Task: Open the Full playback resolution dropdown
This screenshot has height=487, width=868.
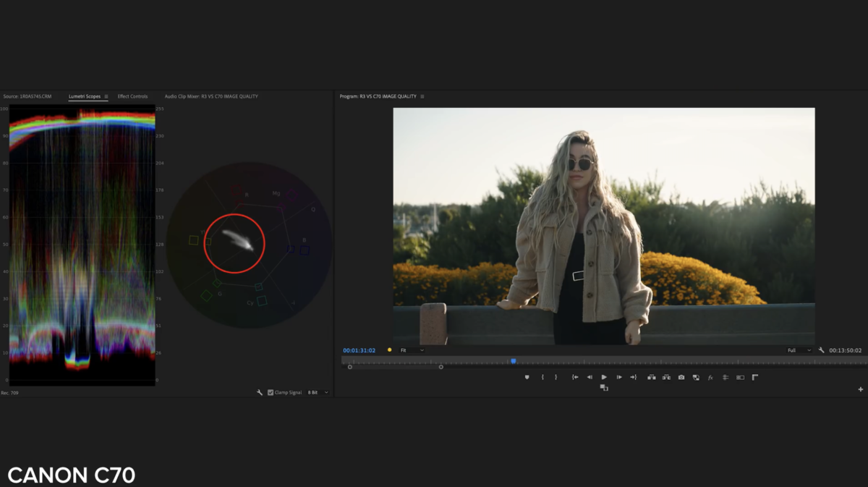Action: tap(799, 350)
